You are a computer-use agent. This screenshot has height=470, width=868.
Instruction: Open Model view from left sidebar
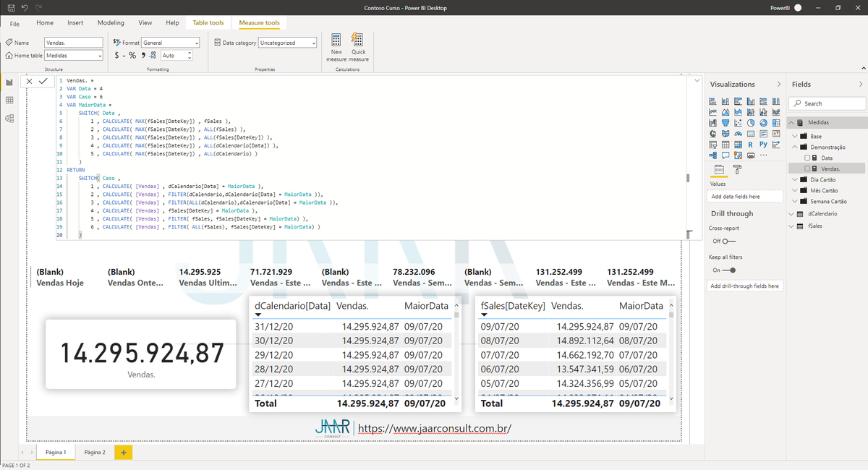pyautogui.click(x=9, y=119)
